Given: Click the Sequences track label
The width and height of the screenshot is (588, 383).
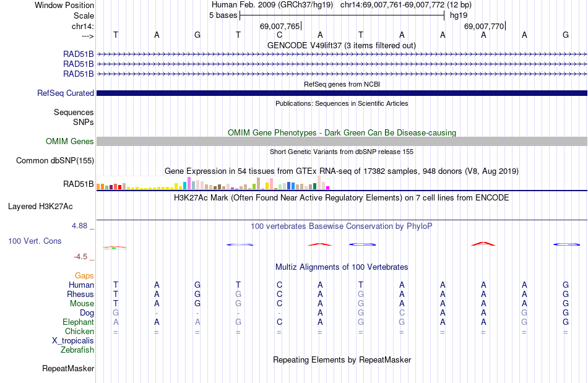Looking at the screenshot, I should (x=74, y=112).
